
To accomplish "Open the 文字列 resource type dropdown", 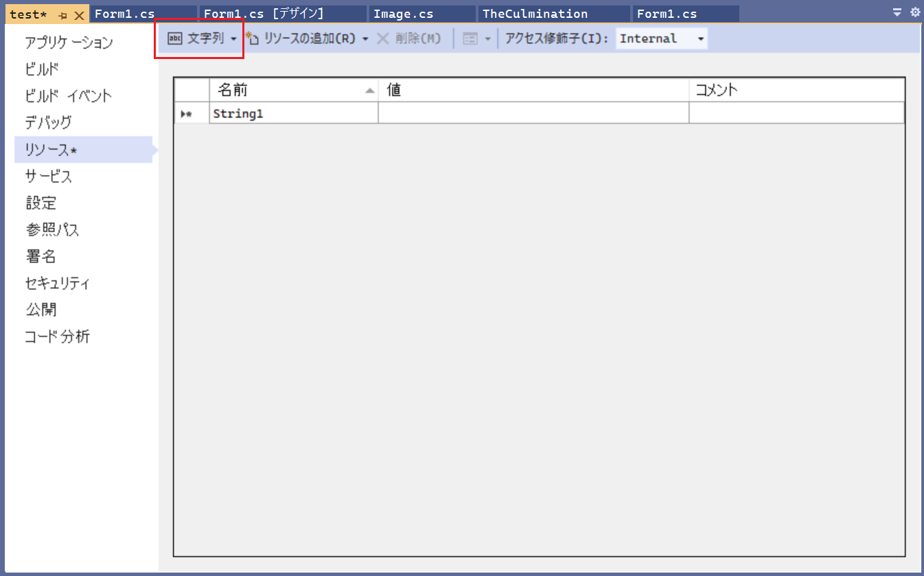I will click(x=203, y=38).
